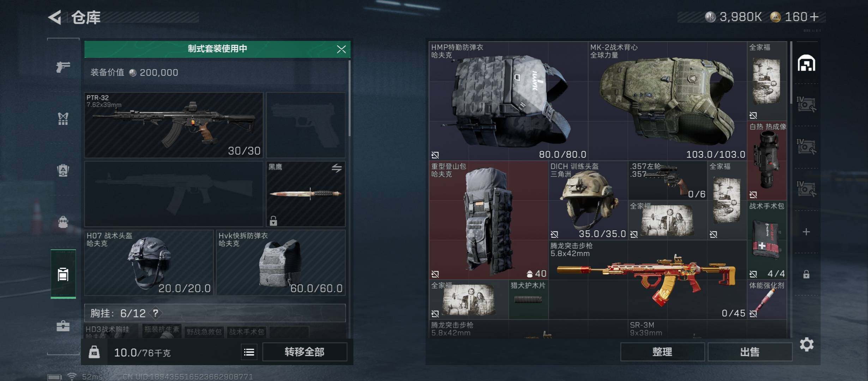Select the body armor vest sidebar icon
868x381 pixels.
[63, 119]
